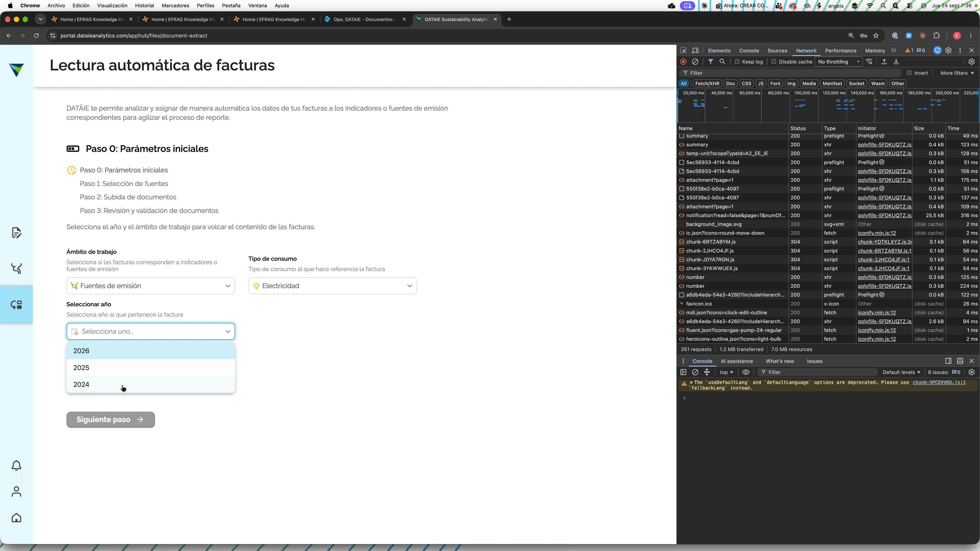Open console settings gear icon
Screen dimensions: 980x551
point(971,372)
